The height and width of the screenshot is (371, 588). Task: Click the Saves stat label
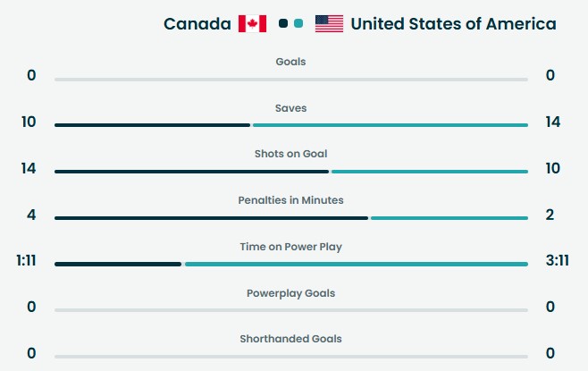tap(290, 108)
